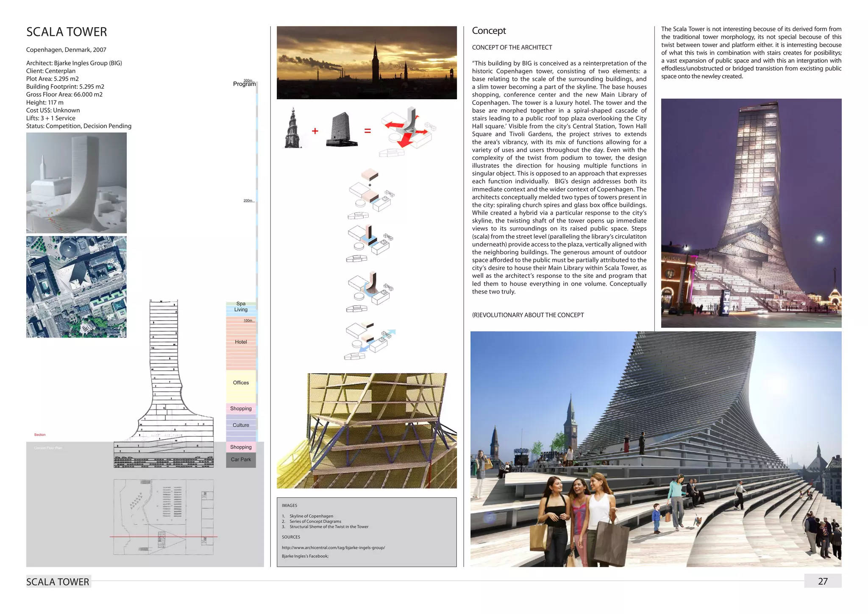Click the 200m height marker

coord(248,201)
